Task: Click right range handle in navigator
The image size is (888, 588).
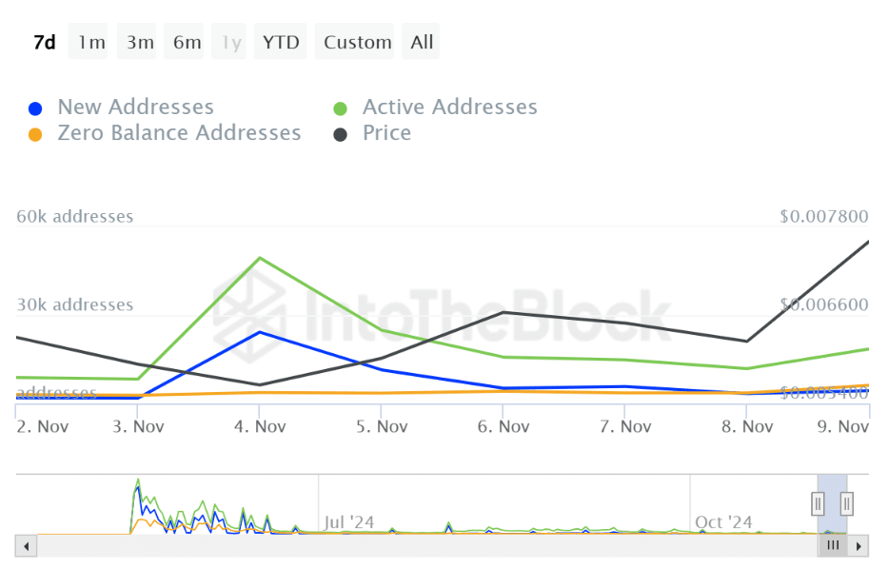Action: click(x=847, y=503)
